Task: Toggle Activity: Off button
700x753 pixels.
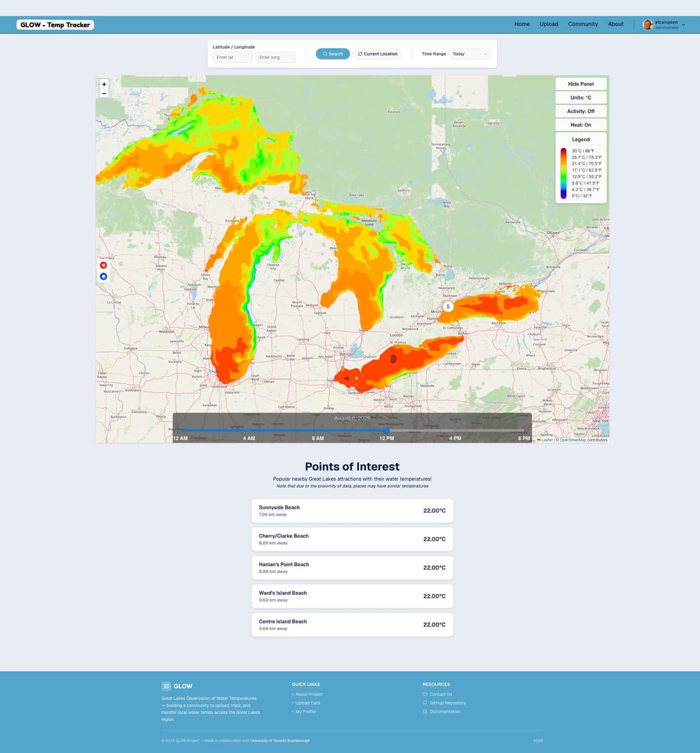Action: pyautogui.click(x=581, y=111)
